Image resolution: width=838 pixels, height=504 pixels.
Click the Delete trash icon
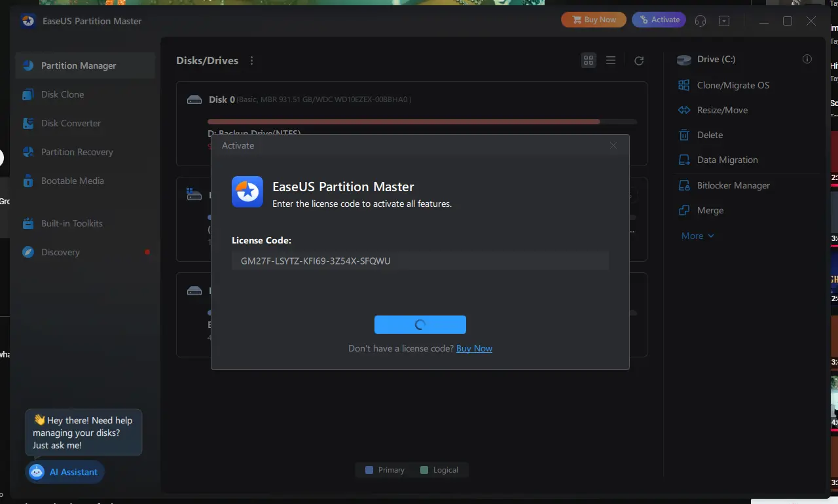coord(684,135)
